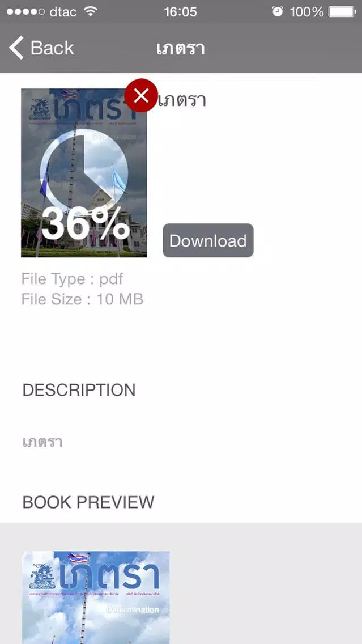Tap the Download button
This screenshot has height=644, width=362.
(x=208, y=241)
